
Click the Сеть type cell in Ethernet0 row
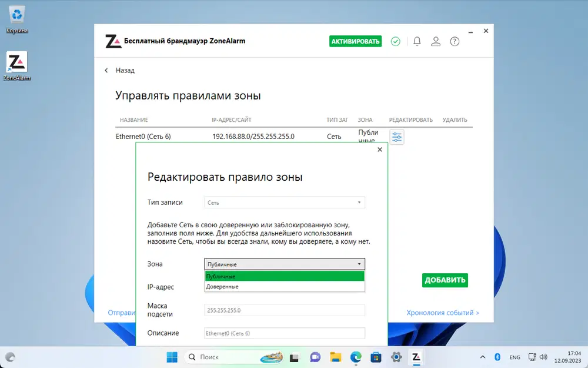334,137
